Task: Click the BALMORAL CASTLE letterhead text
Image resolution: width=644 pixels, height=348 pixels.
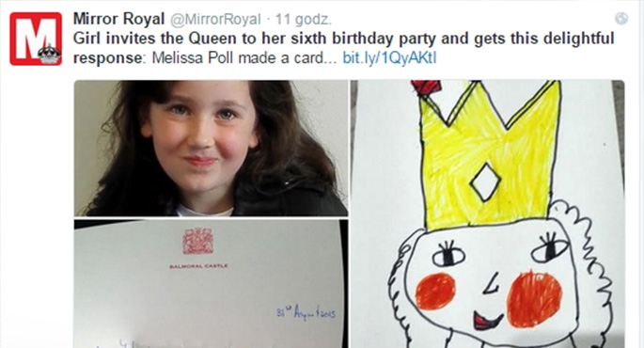Action: [198, 266]
